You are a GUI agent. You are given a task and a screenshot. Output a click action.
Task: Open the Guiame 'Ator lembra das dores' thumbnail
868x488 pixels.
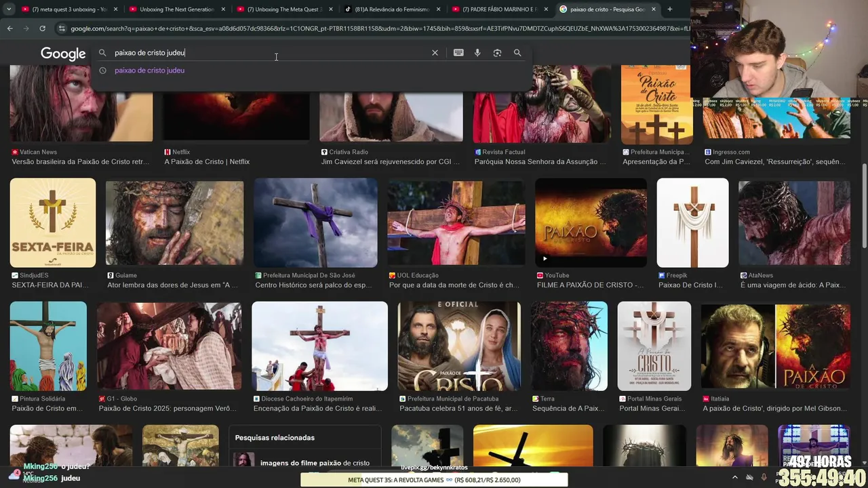(x=174, y=222)
